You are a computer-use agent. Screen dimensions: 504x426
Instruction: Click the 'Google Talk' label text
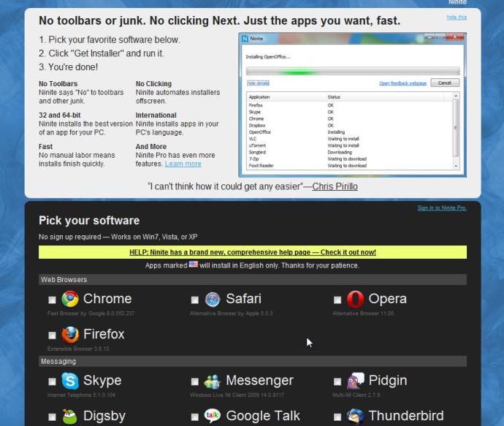263,416
